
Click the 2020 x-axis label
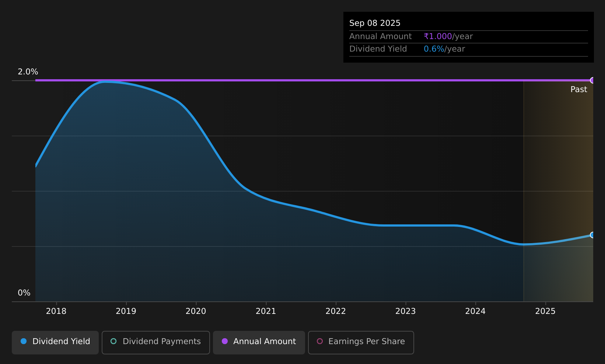coord(196,311)
